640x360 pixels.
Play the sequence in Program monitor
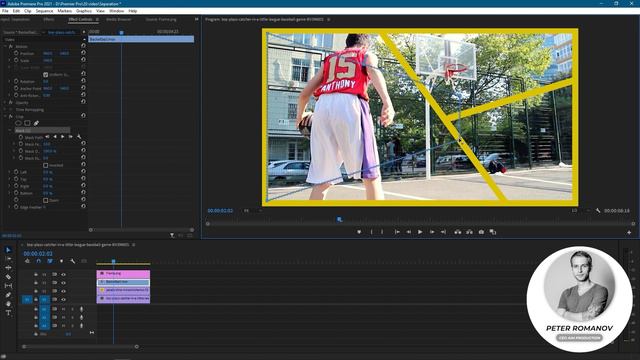click(x=420, y=232)
